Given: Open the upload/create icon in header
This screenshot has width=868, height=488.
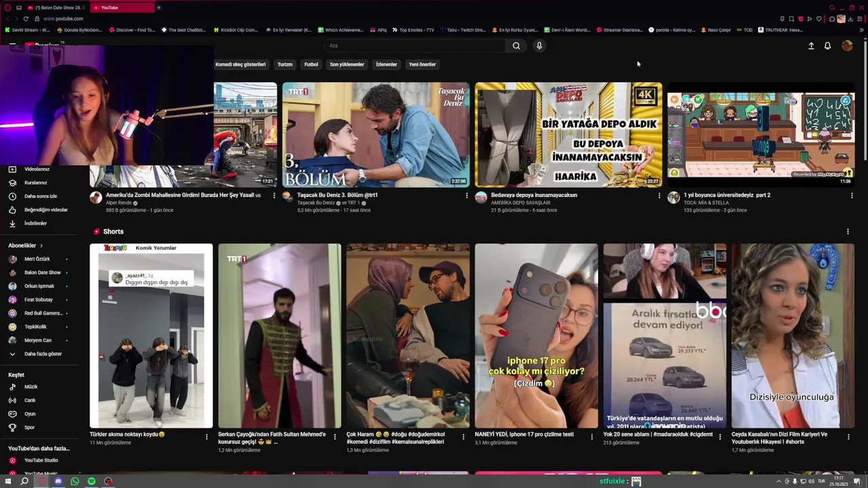Looking at the screenshot, I should pos(811,45).
